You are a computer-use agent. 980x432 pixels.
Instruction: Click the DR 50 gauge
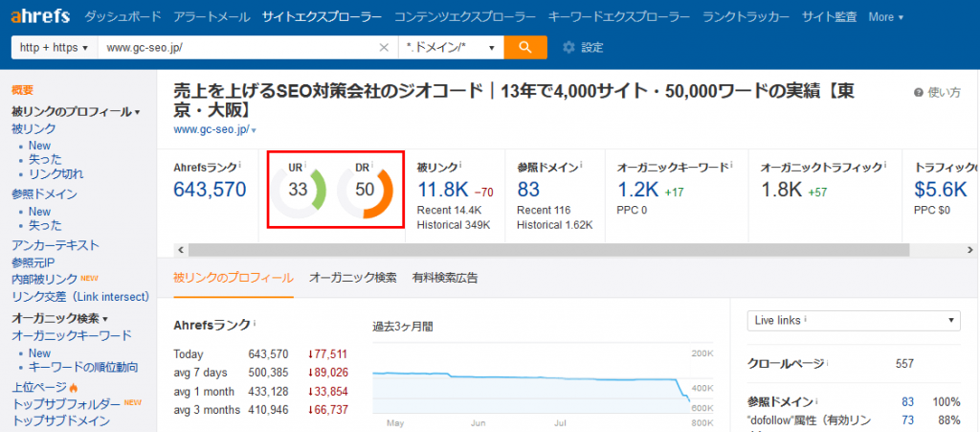point(365,189)
